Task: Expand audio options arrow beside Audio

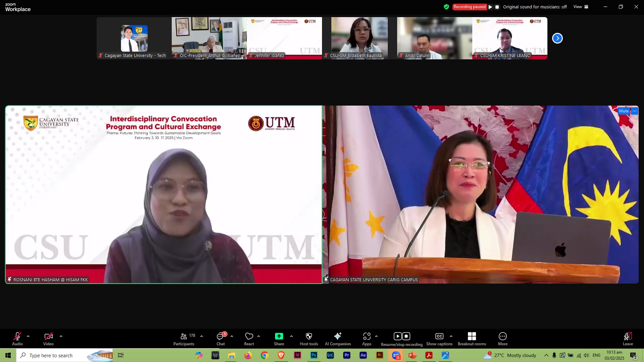Action: [28, 336]
